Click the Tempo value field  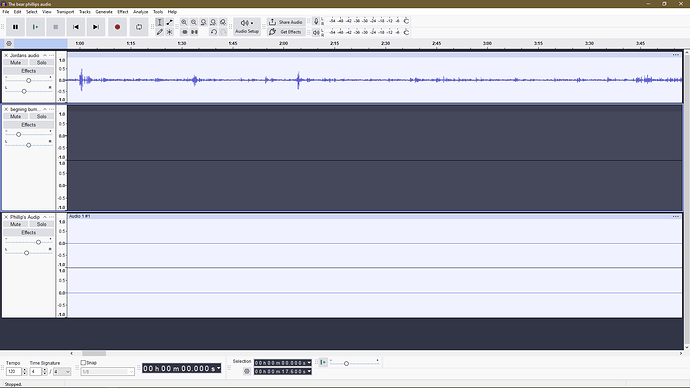point(14,372)
